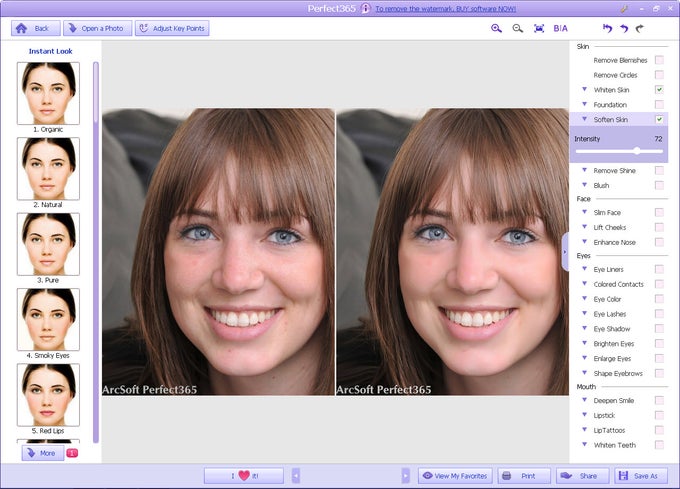Click left arrow beside I love it

296,476
